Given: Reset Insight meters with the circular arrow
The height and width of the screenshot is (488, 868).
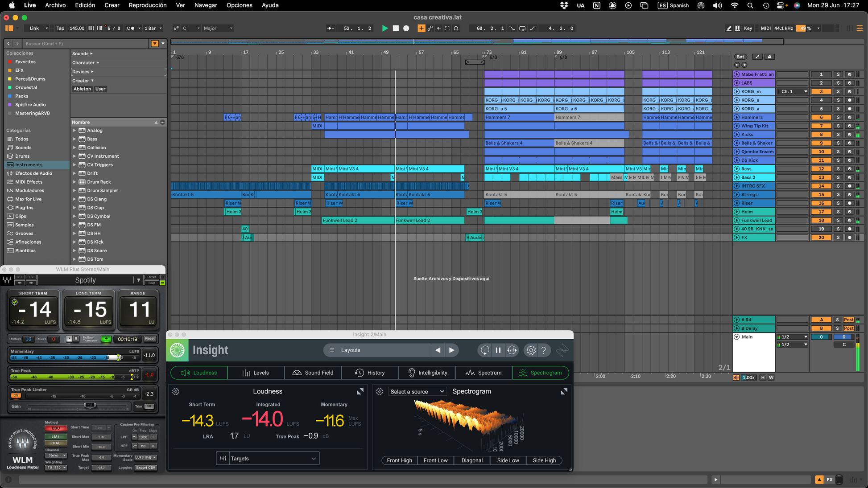Looking at the screenshot, I should [484, 350].
